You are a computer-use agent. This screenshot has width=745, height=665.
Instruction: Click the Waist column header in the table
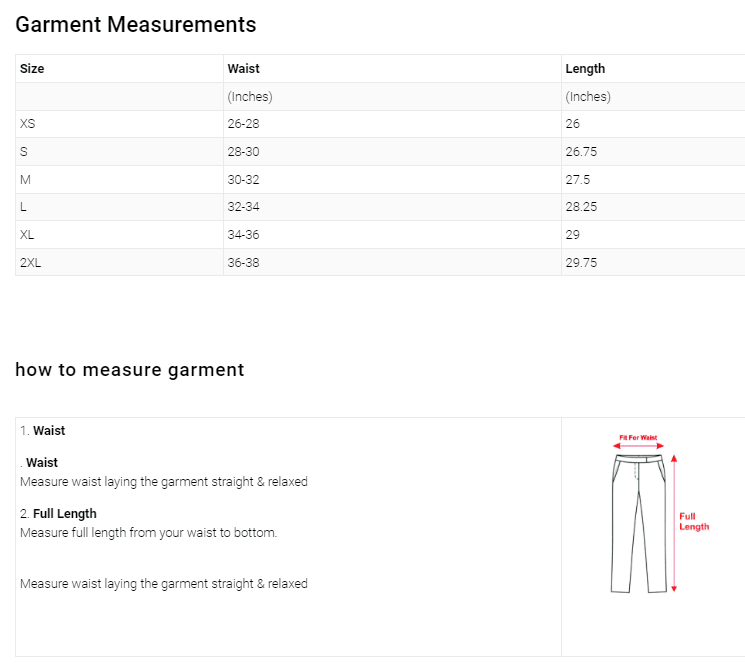[243, 69]
